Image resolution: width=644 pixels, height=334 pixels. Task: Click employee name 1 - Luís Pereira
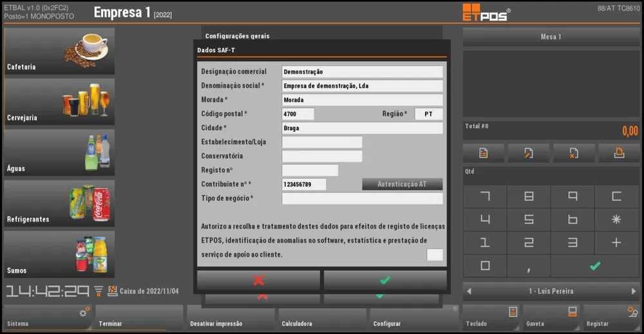tap(551, 292)
